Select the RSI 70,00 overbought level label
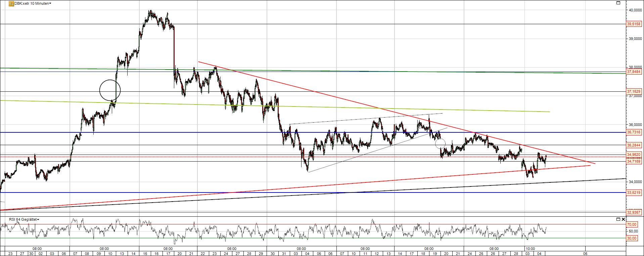Screen dimensions: 644x256 632,224
